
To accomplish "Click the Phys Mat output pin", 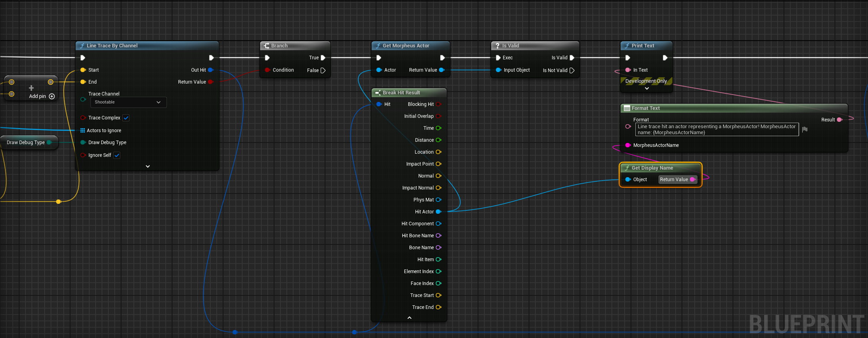I will click(x=438, y=200).
